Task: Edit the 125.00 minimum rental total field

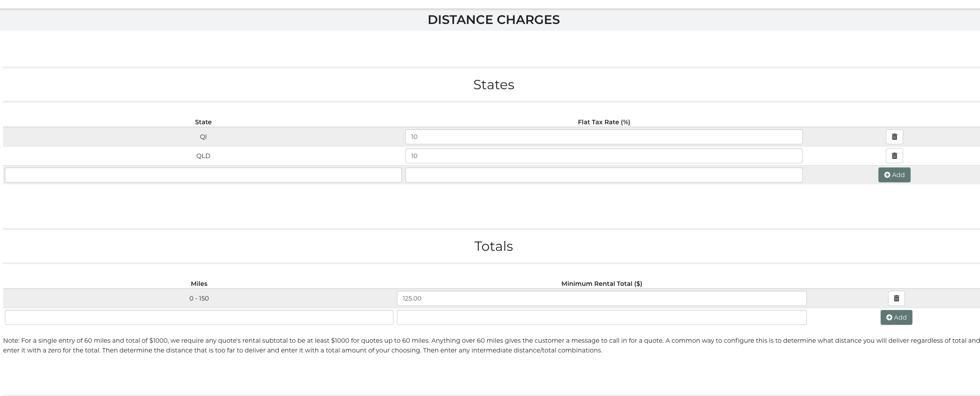Action: coord(601,298)
